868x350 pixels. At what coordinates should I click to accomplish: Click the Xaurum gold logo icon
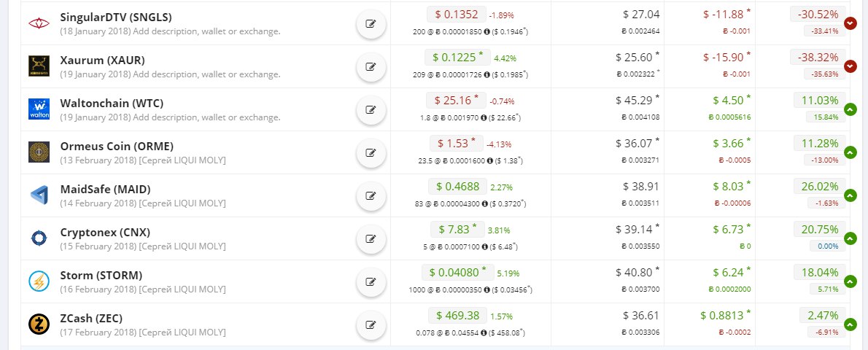click(x=39, y=66)
